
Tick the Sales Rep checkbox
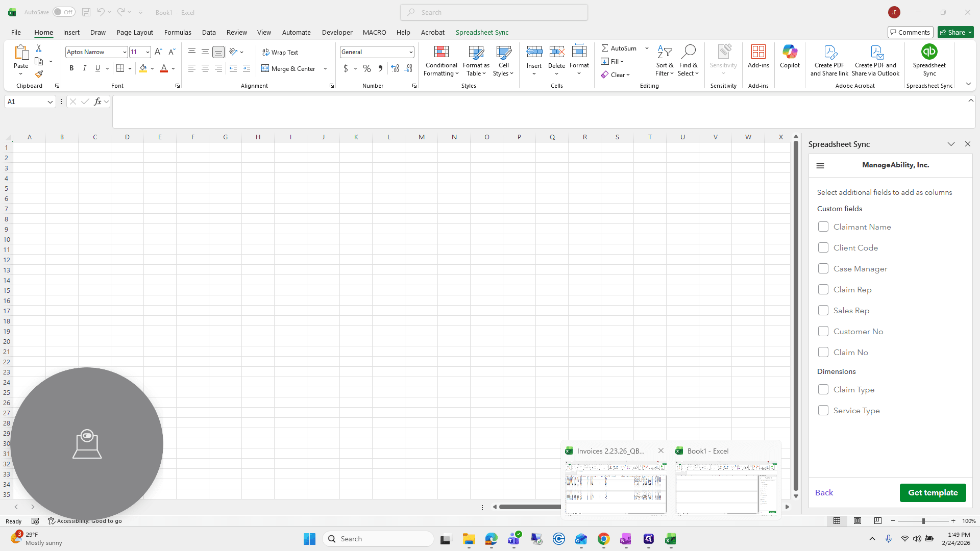pyautogui.click(x=823, y=310)
